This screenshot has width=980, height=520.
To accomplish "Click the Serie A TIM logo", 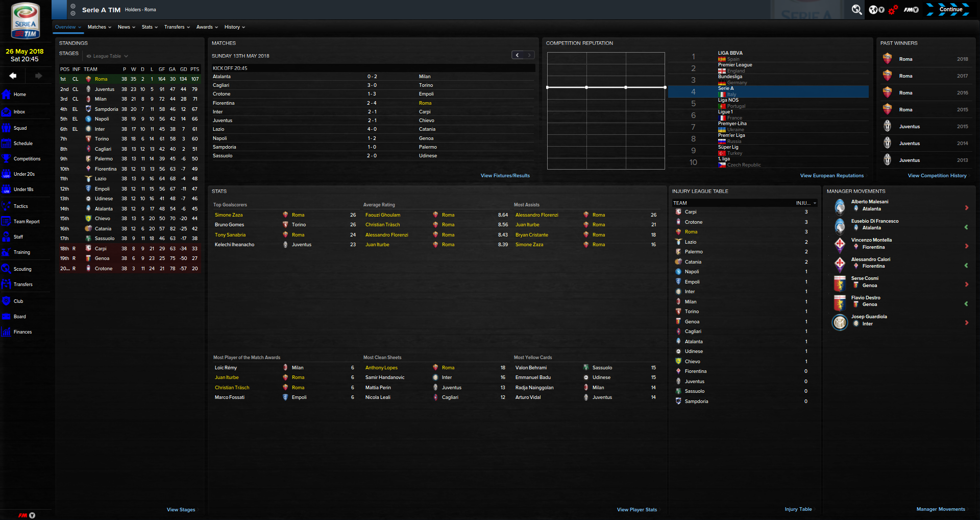I will 26,21.
